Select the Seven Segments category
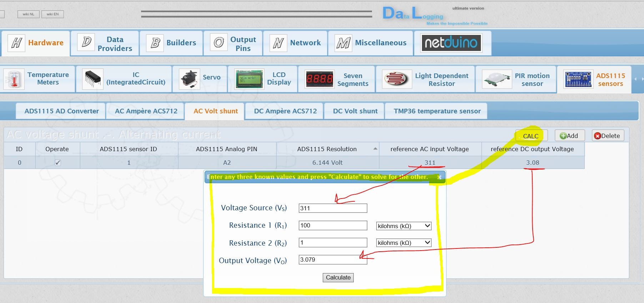Viewport: 644px width, 303px height. (x=337, y=79)
